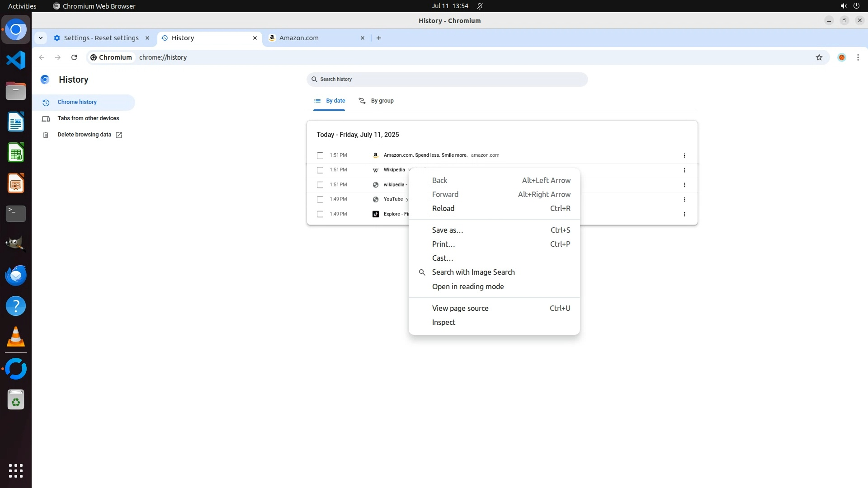Open the Amazon.com history link
Screen dimensions: 868x488
click(x=425, y=155)
